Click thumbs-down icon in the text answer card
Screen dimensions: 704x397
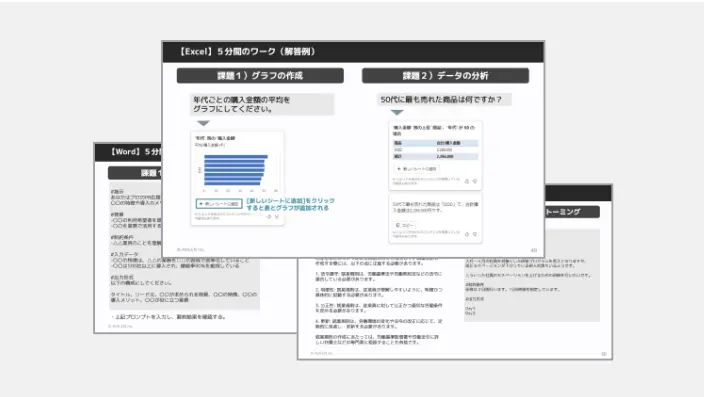pyautogui.click(x=475, y=234)
